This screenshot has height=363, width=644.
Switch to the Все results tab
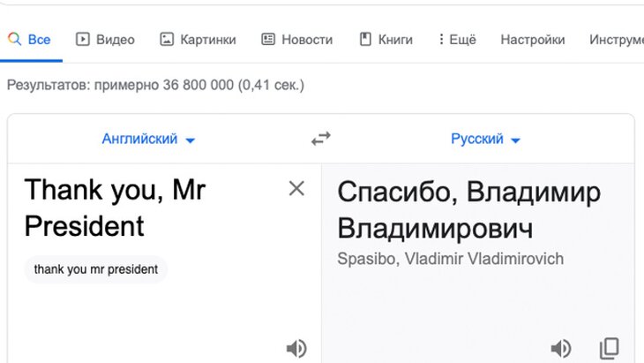click(39, 39)
